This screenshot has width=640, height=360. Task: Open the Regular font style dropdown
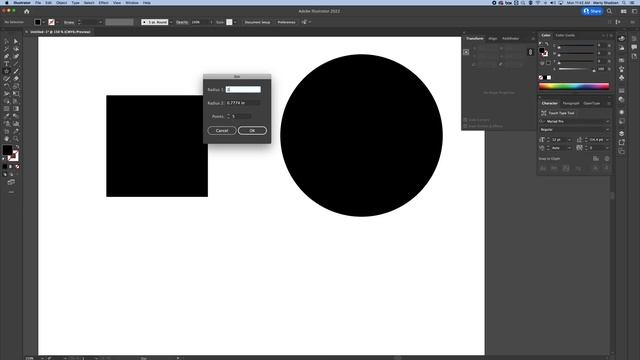click(x=607, y=130)
